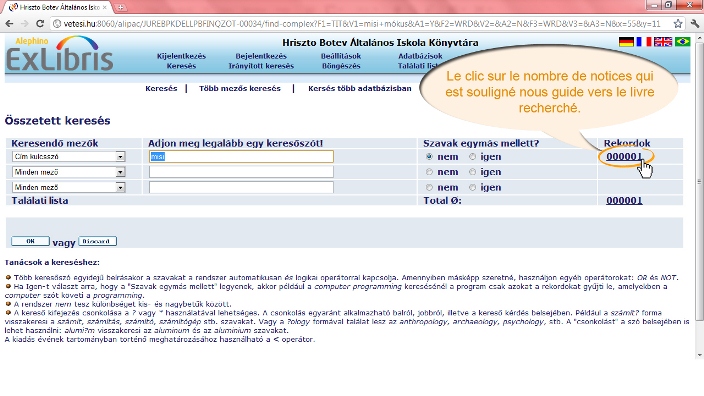Open the third 'Minden mező' dropdown
This screenshot has width=704, height=396.
69,187
